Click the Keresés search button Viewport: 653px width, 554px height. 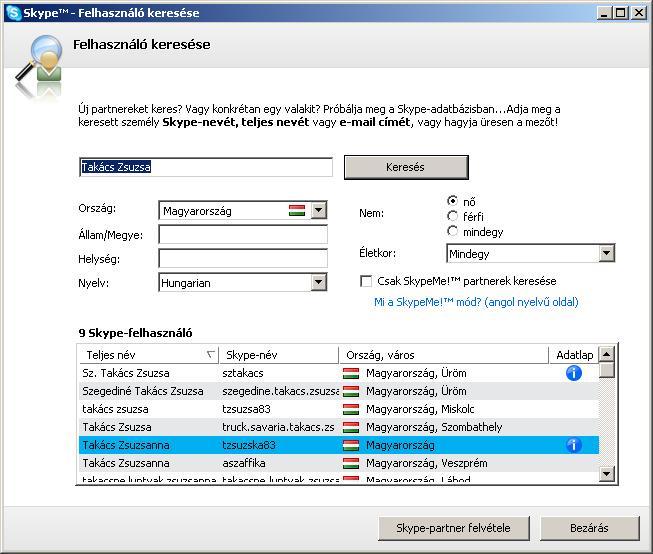click(x=406, y=167)
